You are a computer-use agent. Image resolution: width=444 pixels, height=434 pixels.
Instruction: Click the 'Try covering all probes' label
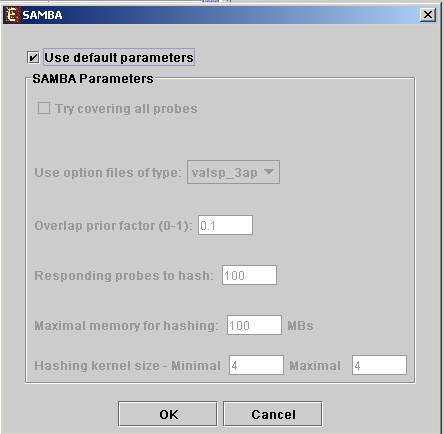pos(126,109)
